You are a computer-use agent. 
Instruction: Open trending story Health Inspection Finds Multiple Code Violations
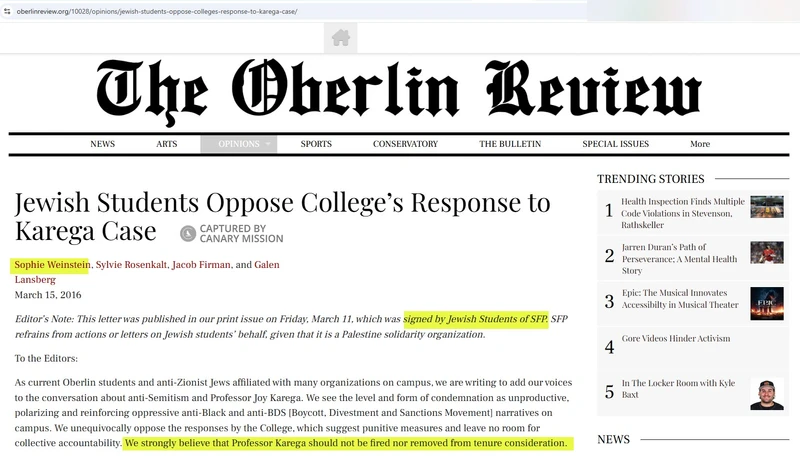click(x=683, y=213)
